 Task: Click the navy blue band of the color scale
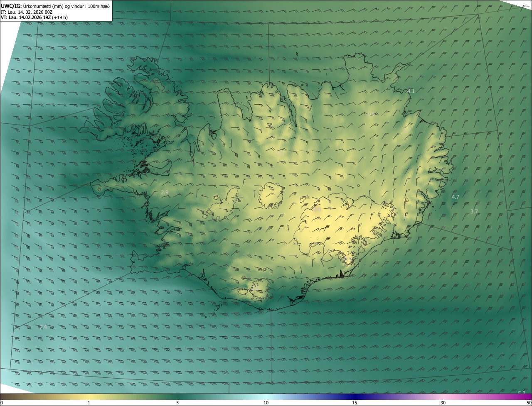[x=355, y=397]
